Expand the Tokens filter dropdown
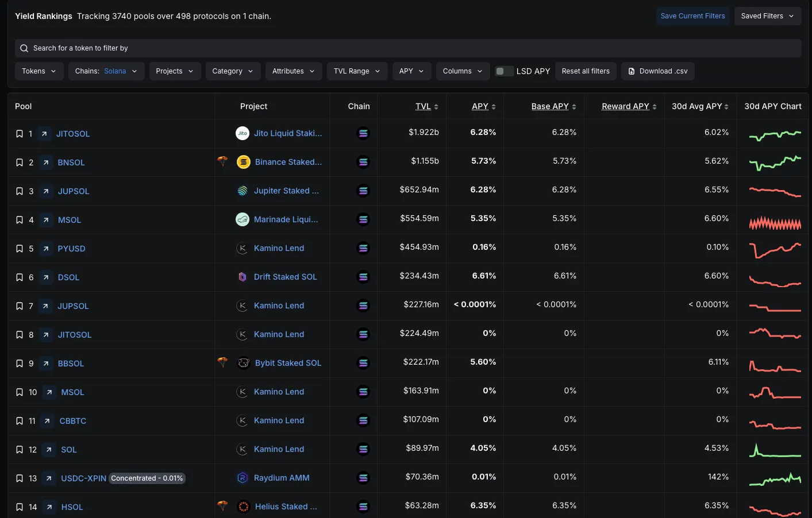The height and width of the screenshot is (518, 812). click(x=39, y=71)
